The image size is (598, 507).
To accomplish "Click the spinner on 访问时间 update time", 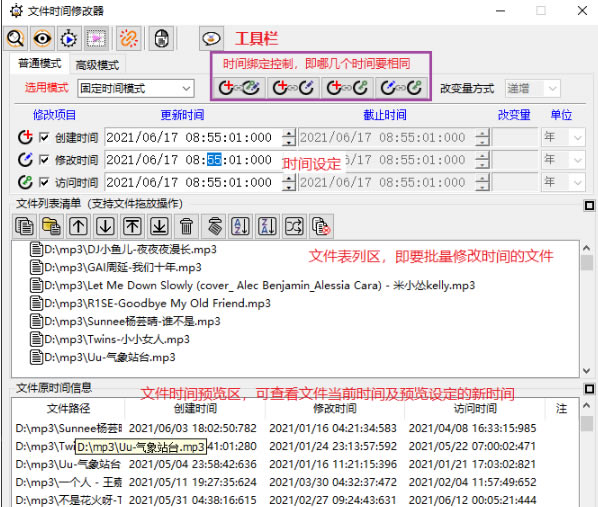I will pyautogui.click(x=289, y=182).
